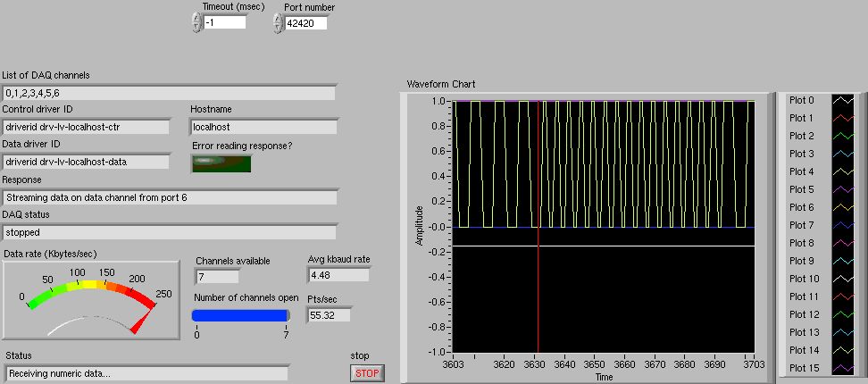
Task: Click the Plot 1 legend line swatch
Action: click(842, 119)
